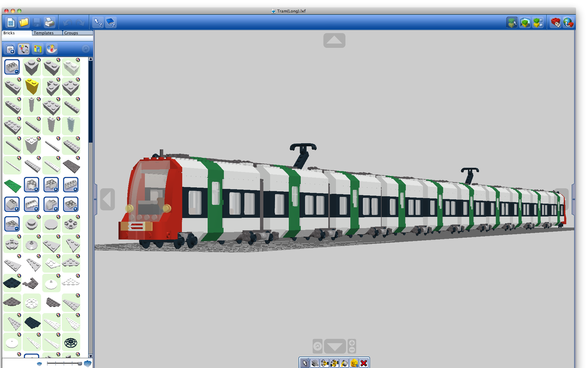Viewport: 588px width, 368px height.
Task: Create a new model with the New icon
Action: 11,22
